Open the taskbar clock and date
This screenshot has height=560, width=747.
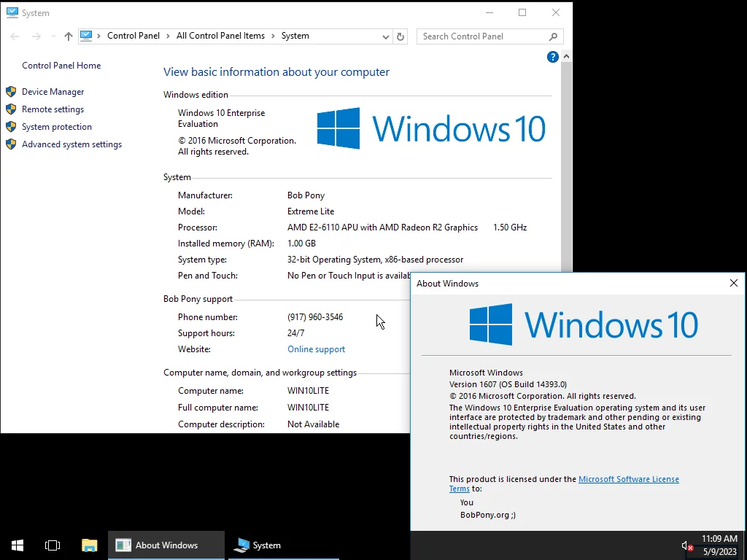719,545
